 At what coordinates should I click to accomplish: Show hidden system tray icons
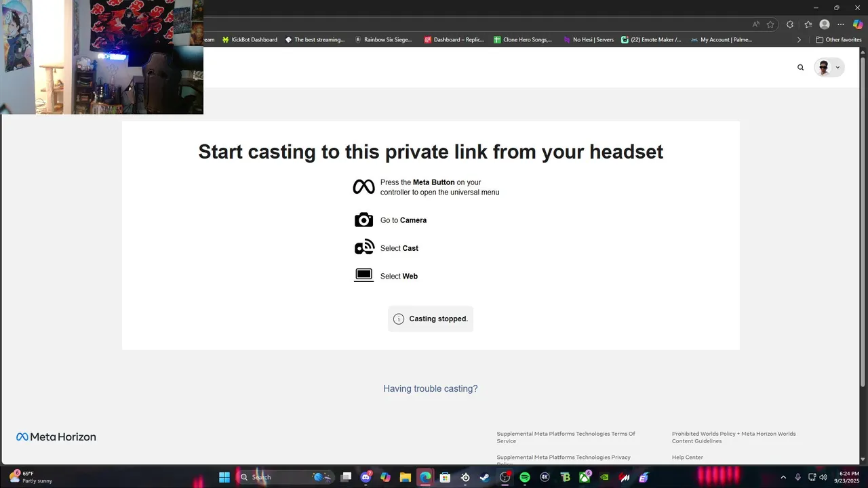783,477
